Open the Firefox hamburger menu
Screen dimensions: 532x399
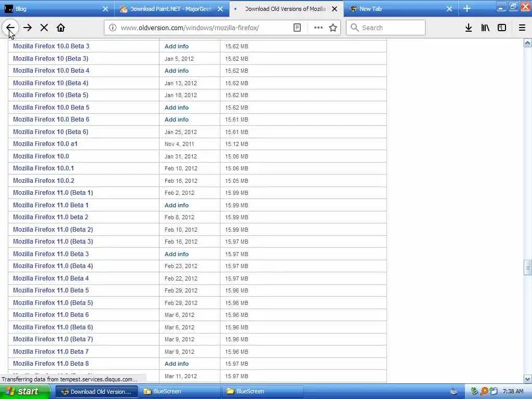pyautogui.click(x=522, y=28)
